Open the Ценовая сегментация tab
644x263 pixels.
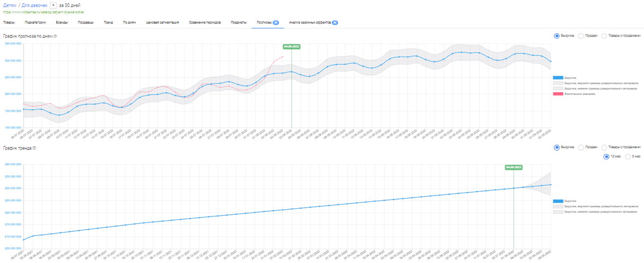click(163, 23)
